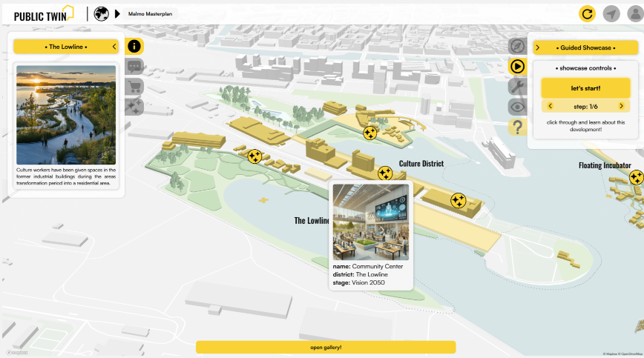Image resolution: width=644 pixels, height=358 pixels.
Task: Click sparkle marker near the curved building
Action: [369, 133]
